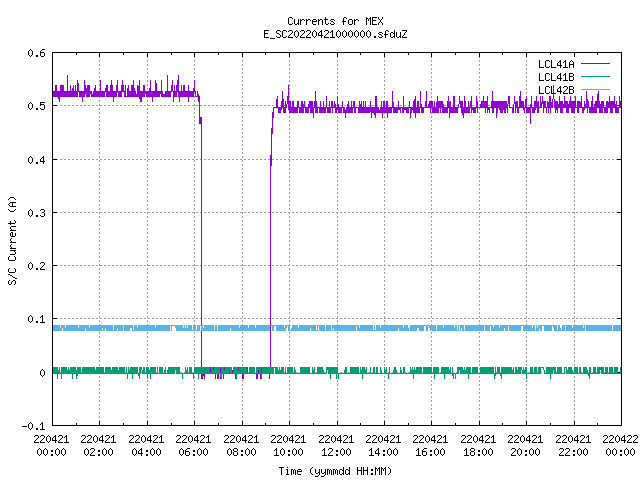Click the 'Time (yymmdd HH:MM)' x-axis label
Viewport: 640px width, 480px height.
pyautogui.click(x=335, y=471)
